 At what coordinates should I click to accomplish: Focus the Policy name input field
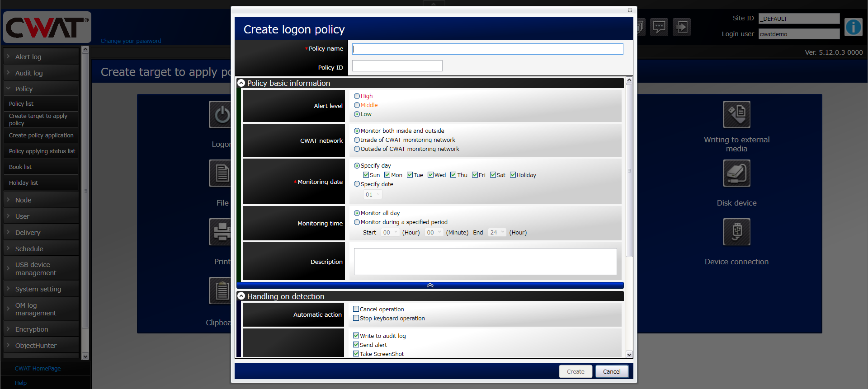(x=488, y=49)
